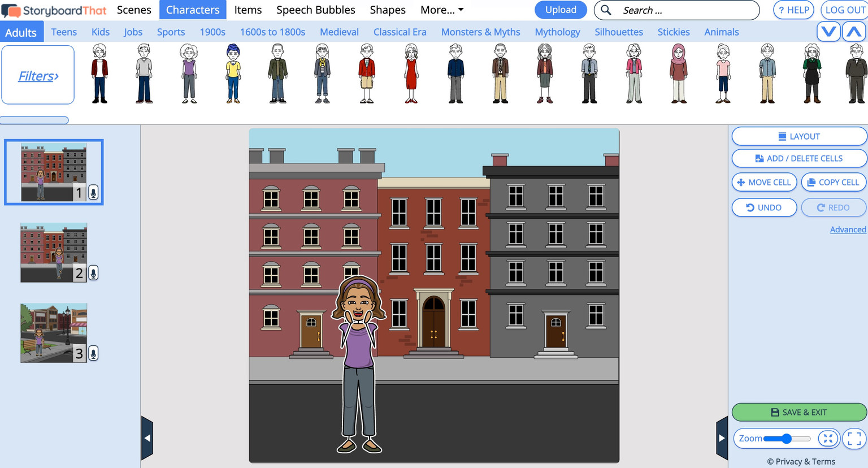
Task: Enter fullscreen mode
Action: [853, 438]
